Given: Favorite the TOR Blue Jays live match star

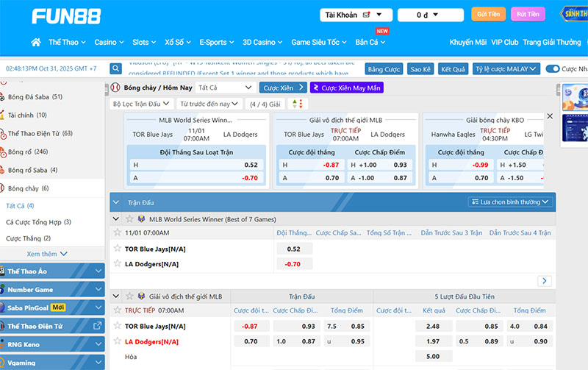Looking at the screenshot, I should (x=117, y=326).
